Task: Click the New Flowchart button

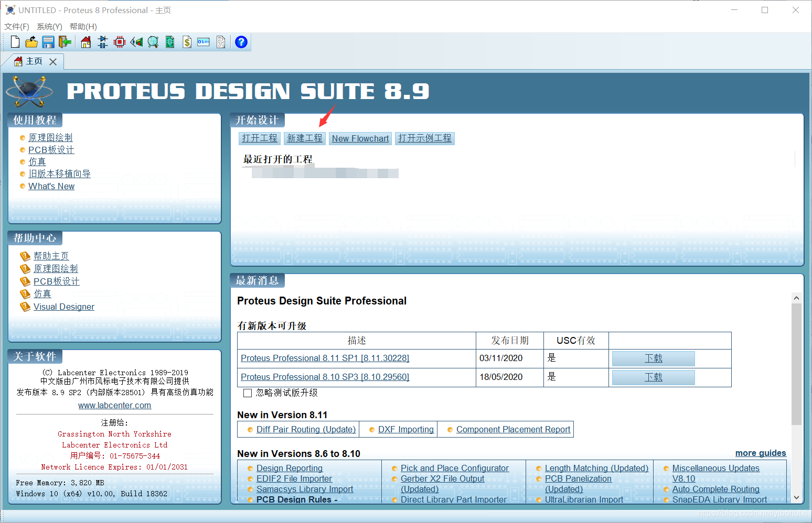Action: [x=360, y=138]
